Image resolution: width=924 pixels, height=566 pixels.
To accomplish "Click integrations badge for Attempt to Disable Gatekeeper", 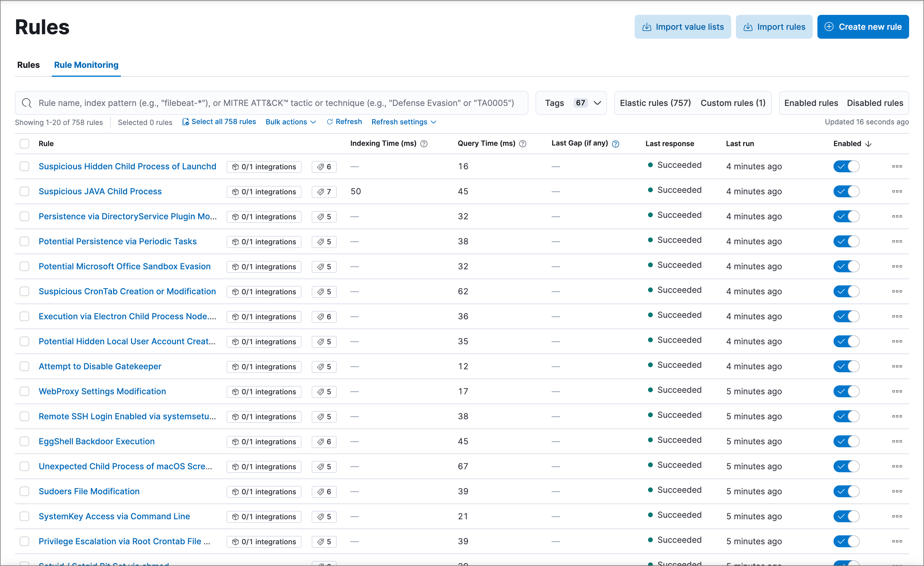I will click(264, 367).
